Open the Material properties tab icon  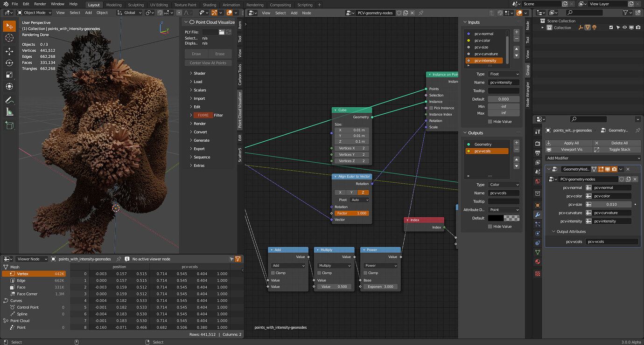(538, 262)
